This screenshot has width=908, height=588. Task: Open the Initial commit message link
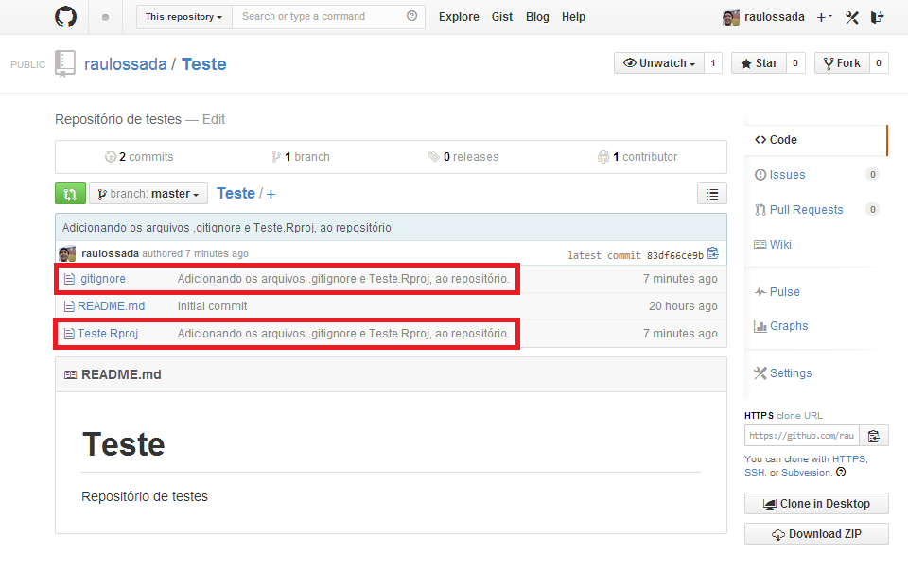click(212, 305)
